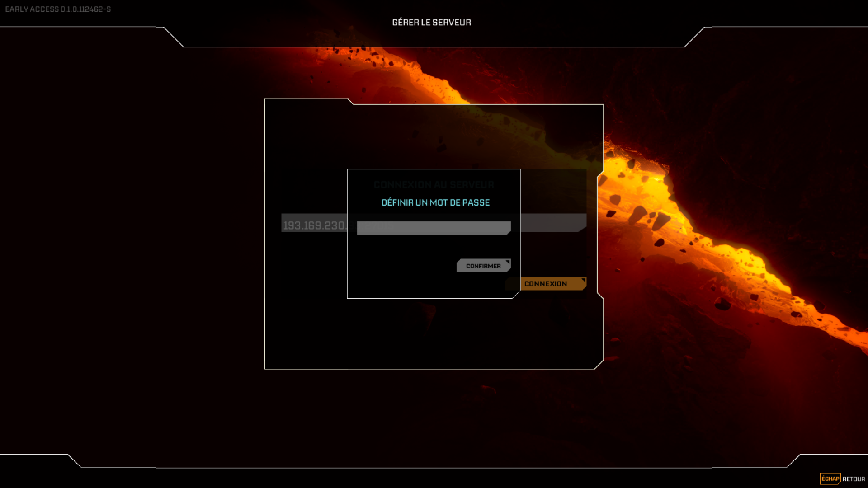868x488 pixels.
Task: Click the dark tab left of CONNEXION button
Action: coord(513,284)
